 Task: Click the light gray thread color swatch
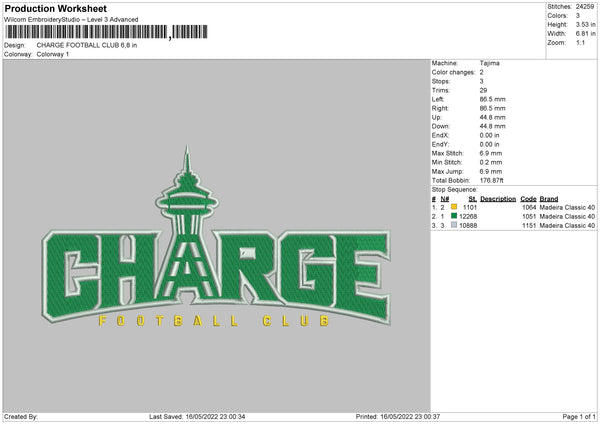(x=454, y=225)
